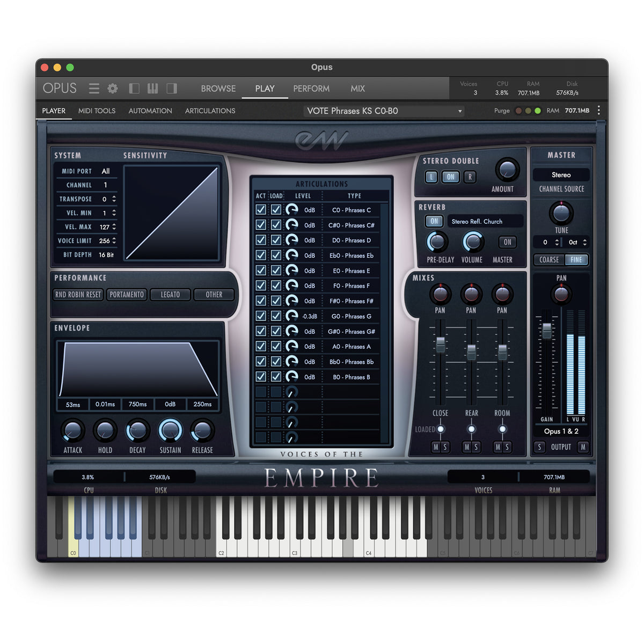The image size is (644, 644).
Task: Open the three-dot options menu beside RAM
Action: [599, 111]
